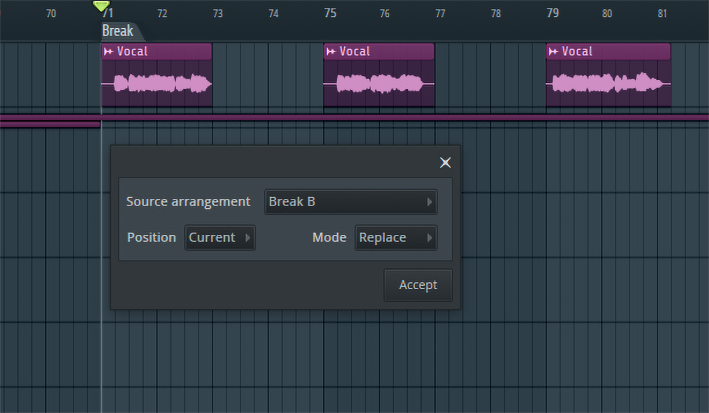Click the clip menu icon on first Vocal clip
This screenshot has width=709, height=413.
108,52
